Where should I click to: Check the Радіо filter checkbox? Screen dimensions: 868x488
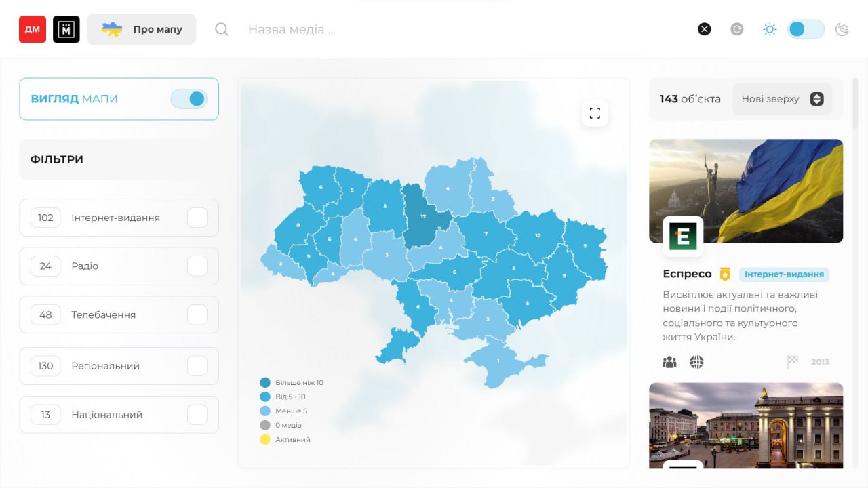[197, 266]
